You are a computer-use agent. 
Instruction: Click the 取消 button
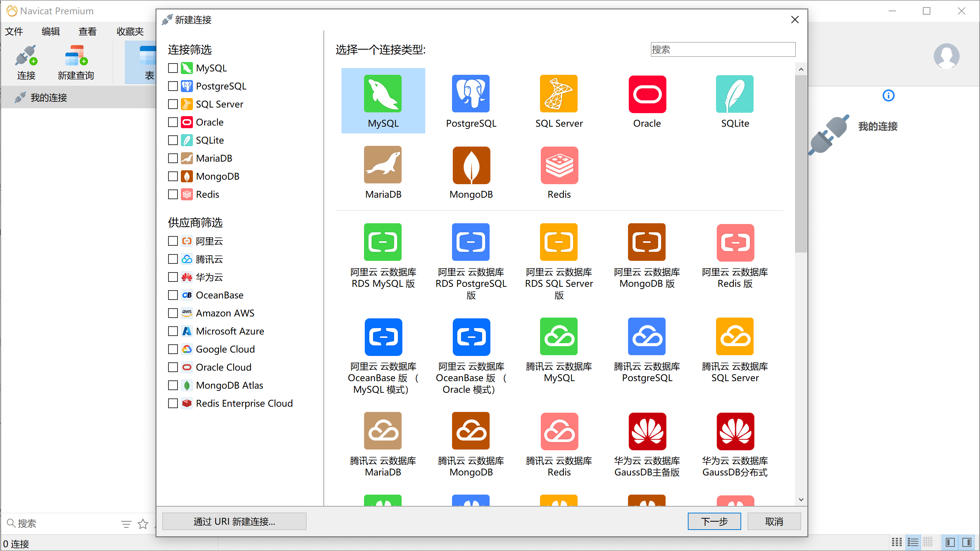774,521
